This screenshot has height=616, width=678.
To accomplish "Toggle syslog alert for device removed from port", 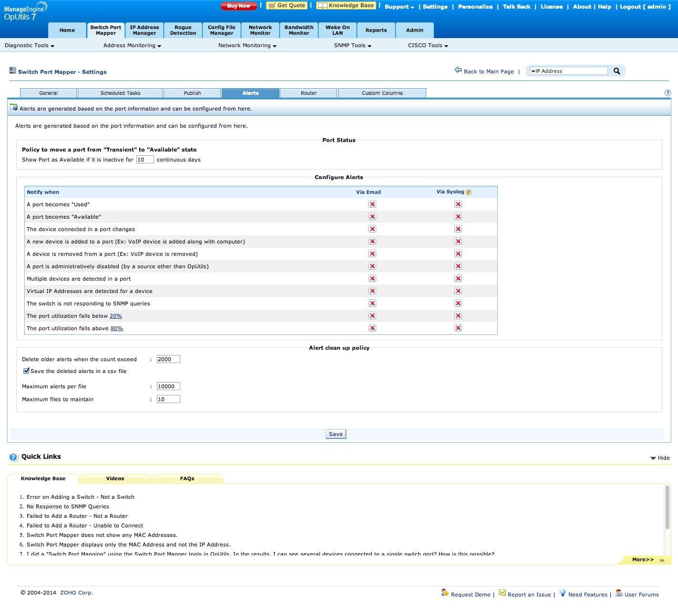I will [458, 253].
